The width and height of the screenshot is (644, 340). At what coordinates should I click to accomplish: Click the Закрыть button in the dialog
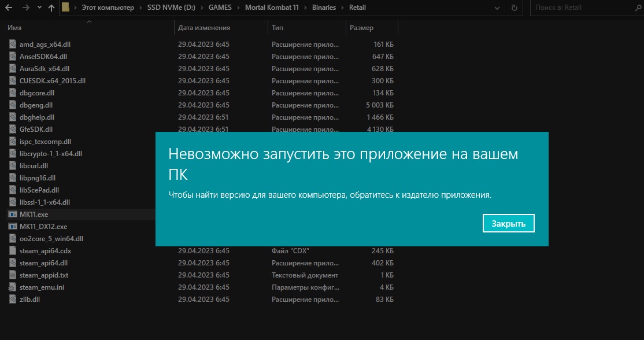point(508,223)
